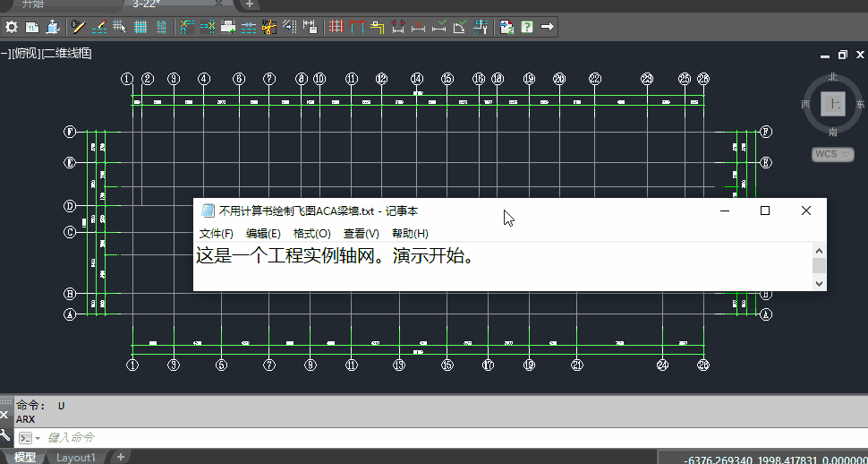Open 查看(V) menu in Notepad
This screenshot has width=868, height=464.
362,234
